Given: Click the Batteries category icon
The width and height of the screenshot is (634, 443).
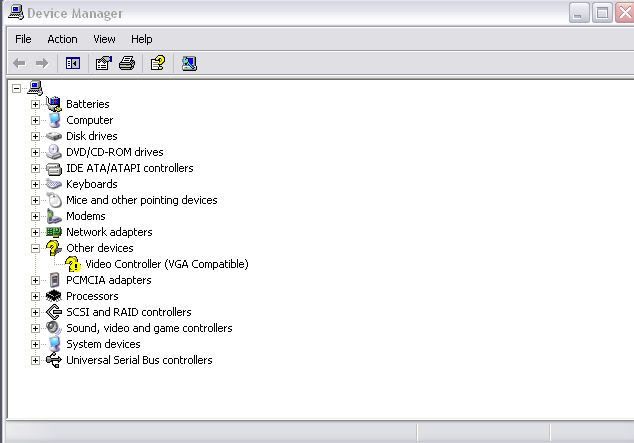Looking at the screenshot, I should coord(53,104).
